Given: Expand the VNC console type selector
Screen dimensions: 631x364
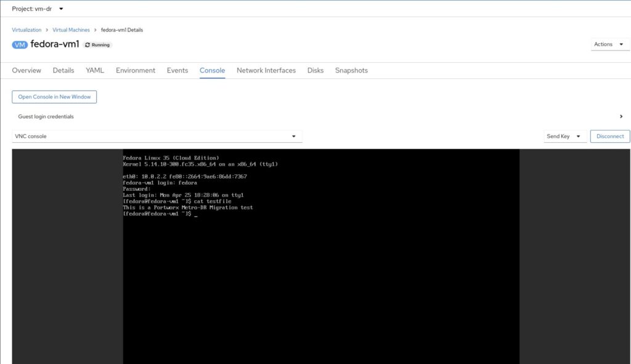Looking at the screenshot, I should 157,136.
